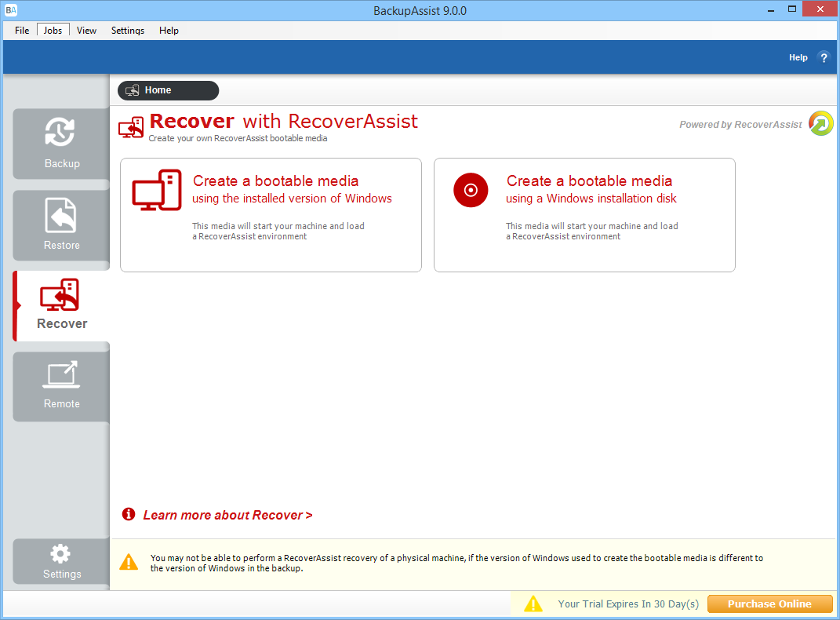Minimize the BackupAssist window

tap(771, 9)
